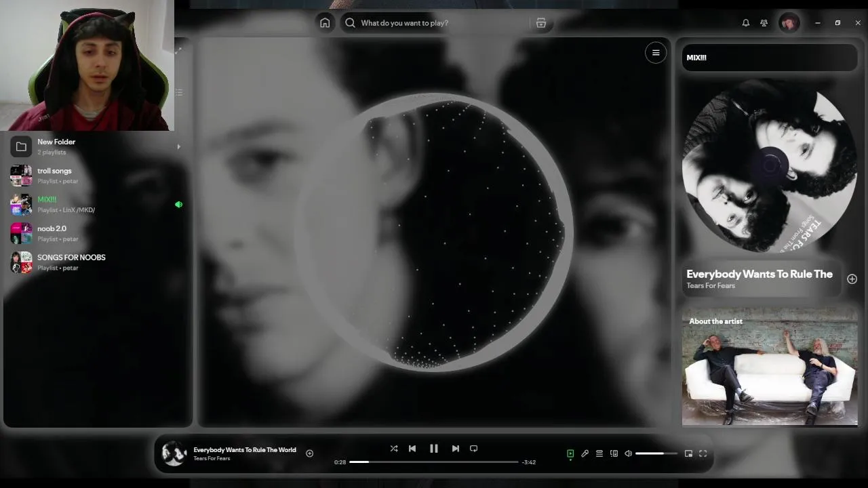Open song title in Now Playing panel
This screenshot has width=868, height=488.
click(x=759, y=274)
